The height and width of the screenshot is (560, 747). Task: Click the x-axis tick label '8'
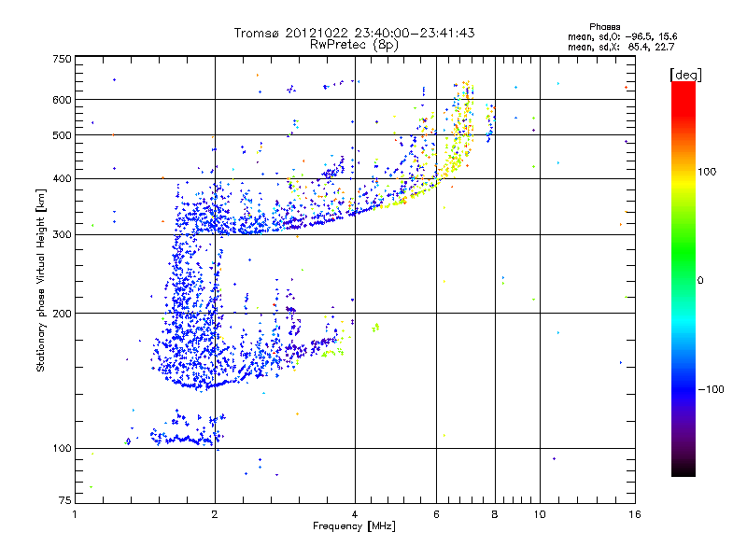click(495, 514)
